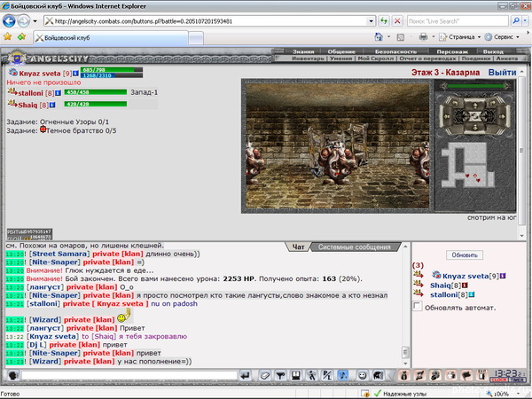This screenshot has height=399, width=532.
Task: Open the Мой Скролл link
Action: tap(376, 59)
